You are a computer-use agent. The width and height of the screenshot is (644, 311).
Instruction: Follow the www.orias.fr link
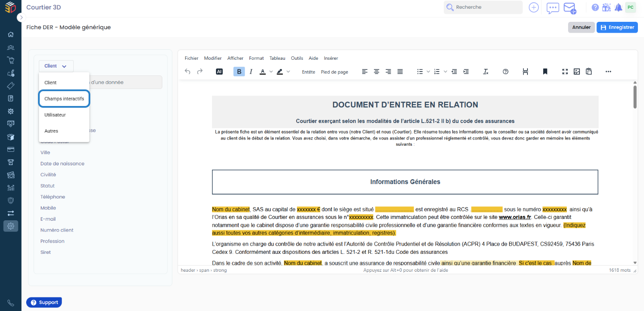click(515, 217)
